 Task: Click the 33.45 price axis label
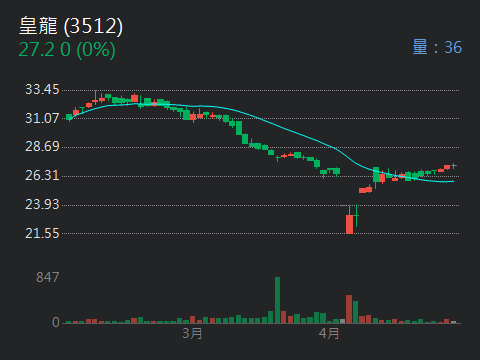click(42, 89)
